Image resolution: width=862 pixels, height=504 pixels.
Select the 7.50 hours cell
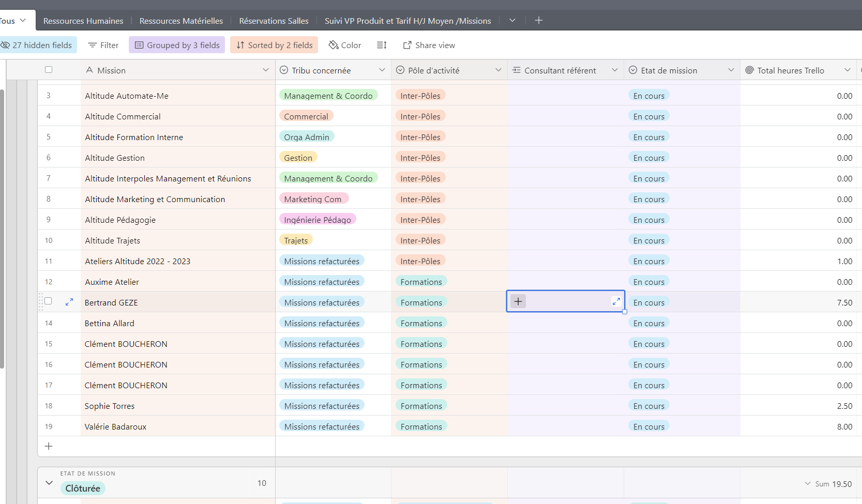[x=798, y=302]
